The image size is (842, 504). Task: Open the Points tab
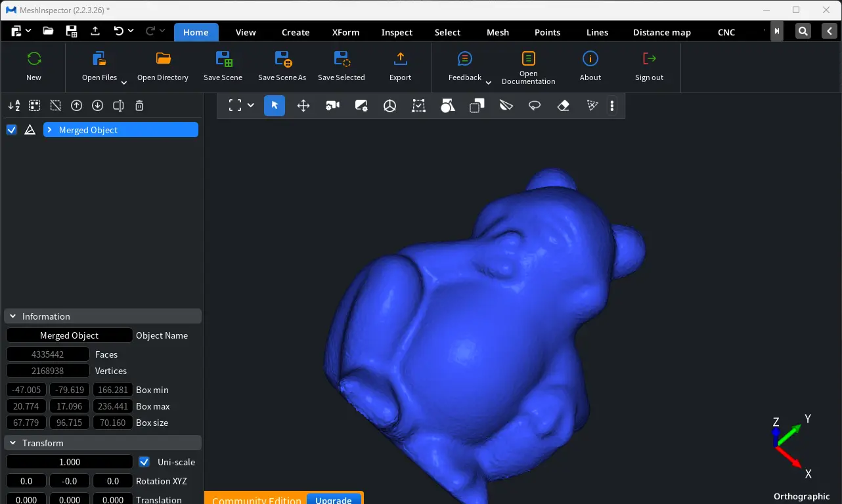547,32
